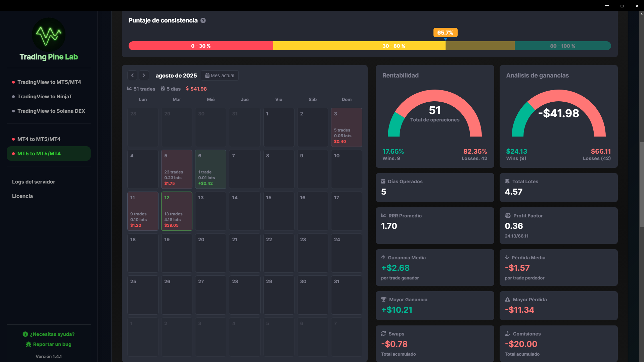Select August 12 calendar day with 13 trades
Image resolution: width=644 pixels, height=362 pixels.
tap(177, 211)
